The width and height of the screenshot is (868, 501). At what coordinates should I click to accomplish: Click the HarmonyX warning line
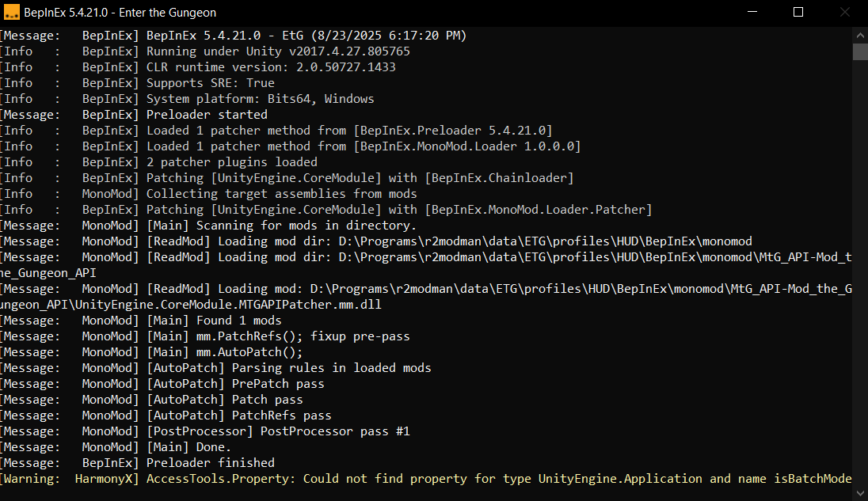(426, 479)
